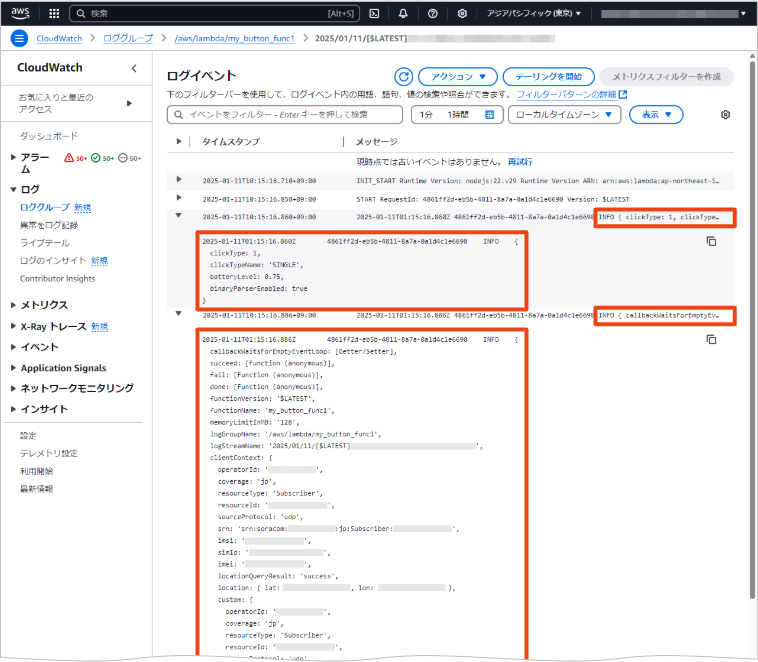Copy the callbackWaitsForEmptyEventLoop log message
Screen dimensions: 758x662
tap(711, 339)
